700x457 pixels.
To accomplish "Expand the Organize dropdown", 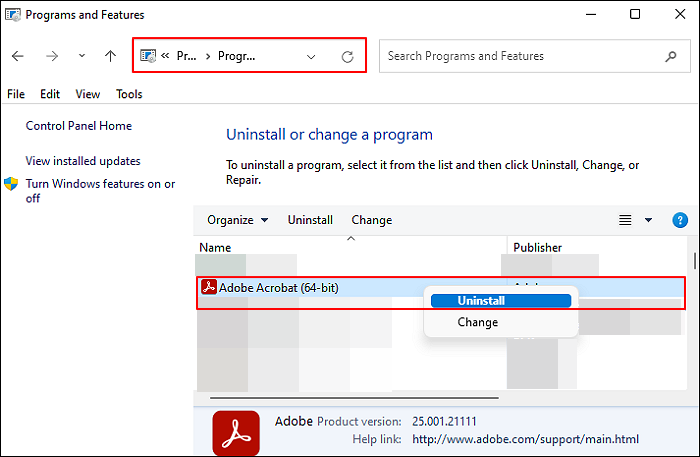I will pos(238,220).
